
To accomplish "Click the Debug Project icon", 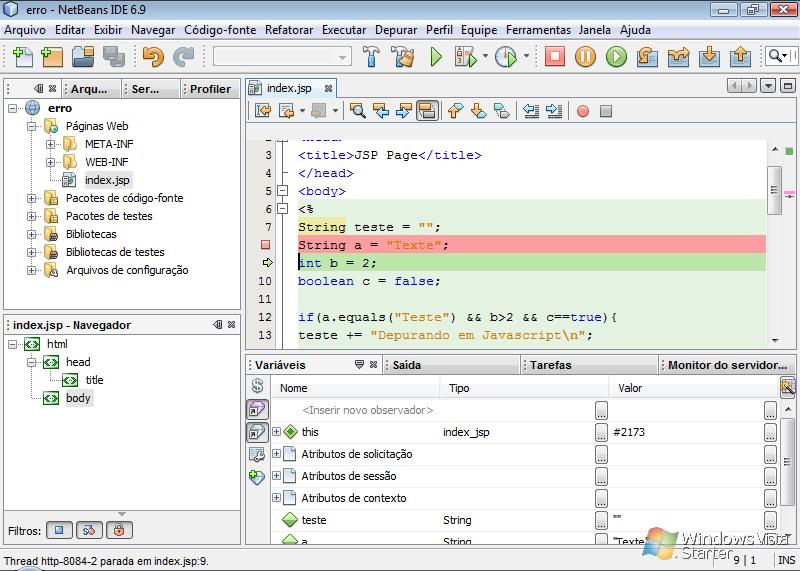I will (x=466, y=56).
